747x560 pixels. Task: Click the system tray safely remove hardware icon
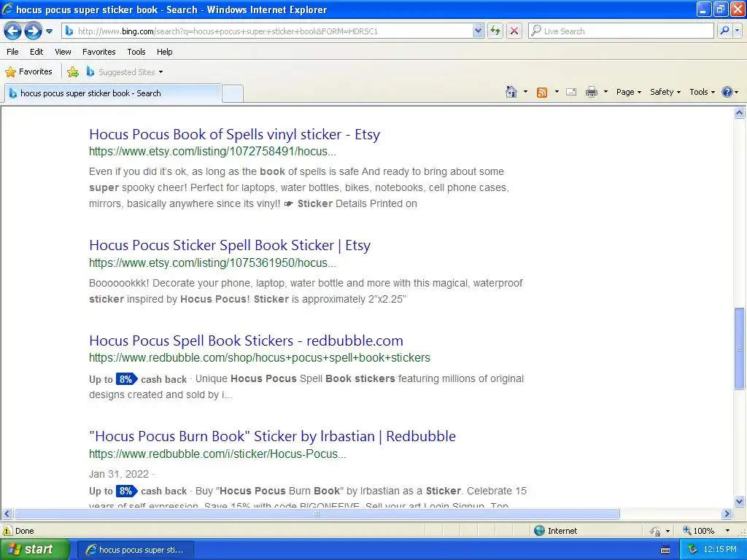[x=693, y=550]
